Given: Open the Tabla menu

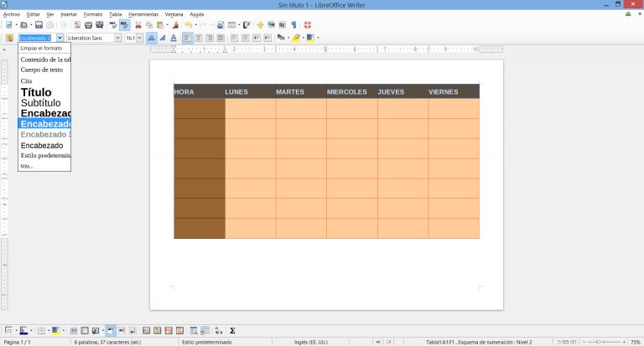Looking at the screenshot, I should pyautogui.click(x=116, y=14).
